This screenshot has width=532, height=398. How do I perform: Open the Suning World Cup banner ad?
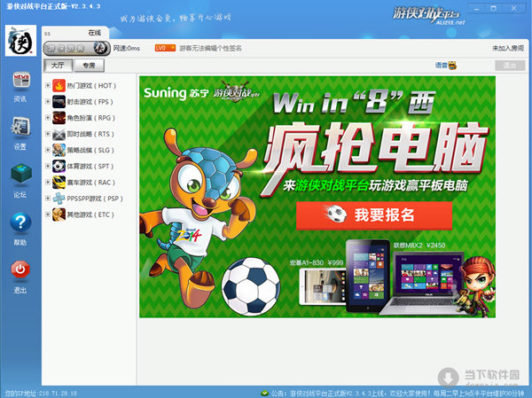(317, 197)
